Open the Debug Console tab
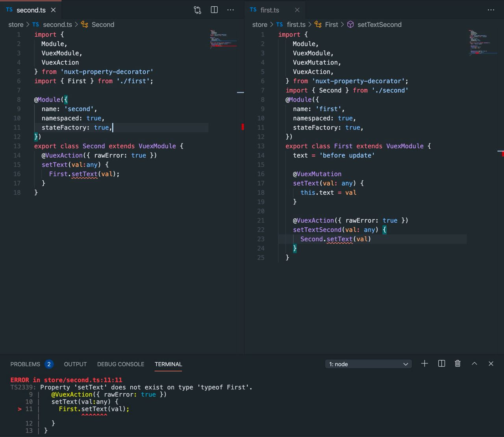504x437 pixels. coord(120,364)
